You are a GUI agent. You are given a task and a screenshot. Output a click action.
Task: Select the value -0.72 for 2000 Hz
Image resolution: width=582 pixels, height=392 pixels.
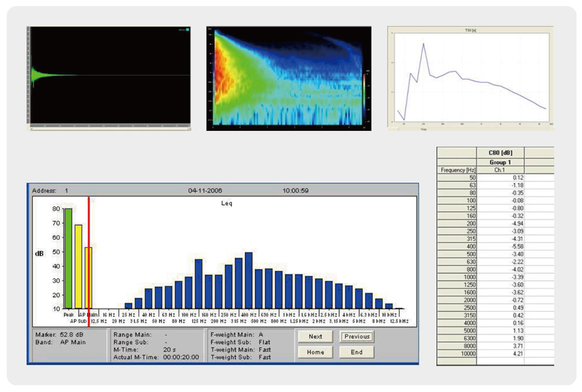pyautogui.click(x=500, y=300)
